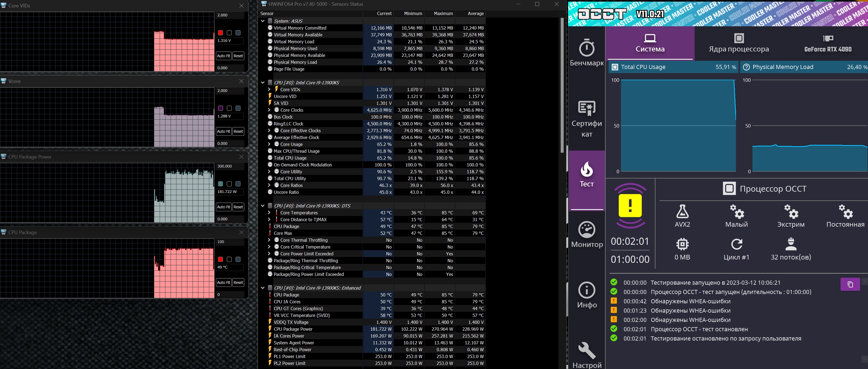Toggle the middle checkbox in Core VIDs graph
The height and width of the screenshot is (369, 868).
(x=229, y=33)
